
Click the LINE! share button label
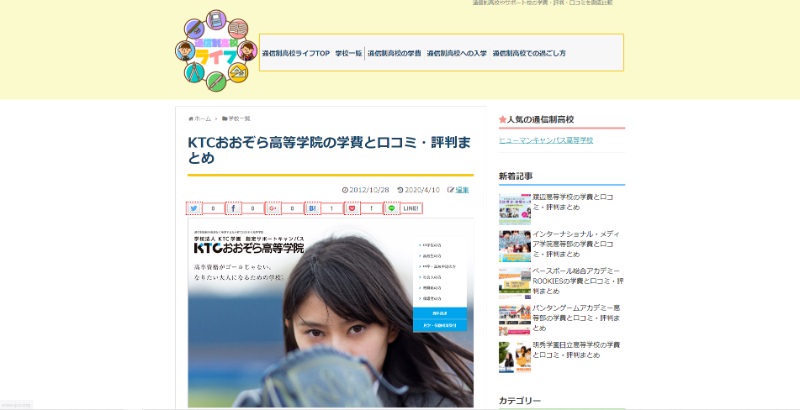(411, 208)
